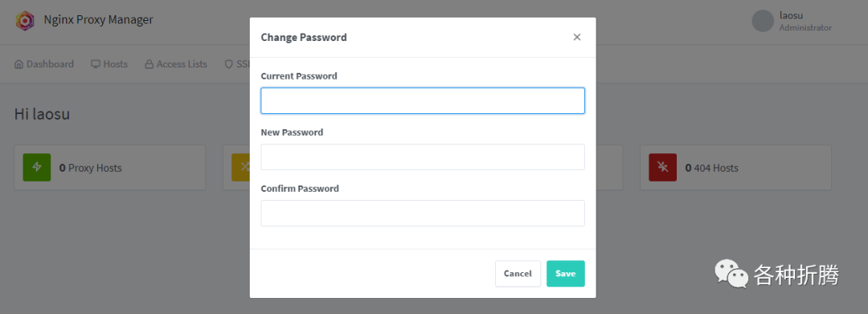Click the SSL shield icon
The image size is (868, 314).
tap(228, 64)
